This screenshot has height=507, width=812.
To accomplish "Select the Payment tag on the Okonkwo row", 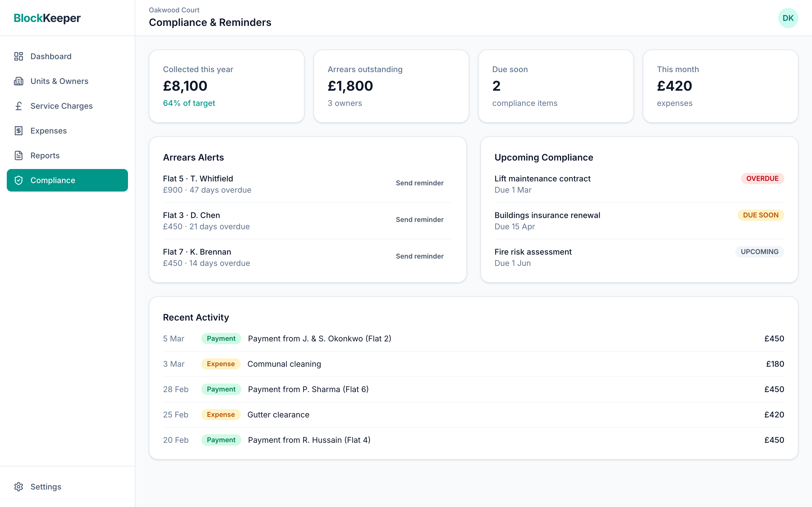I will [221, 339].
